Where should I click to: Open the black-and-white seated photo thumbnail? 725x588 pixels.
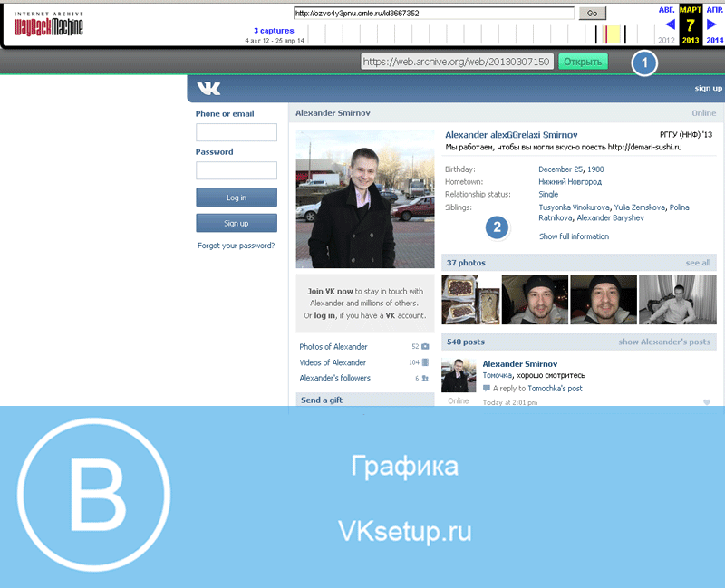click(677, 299)
